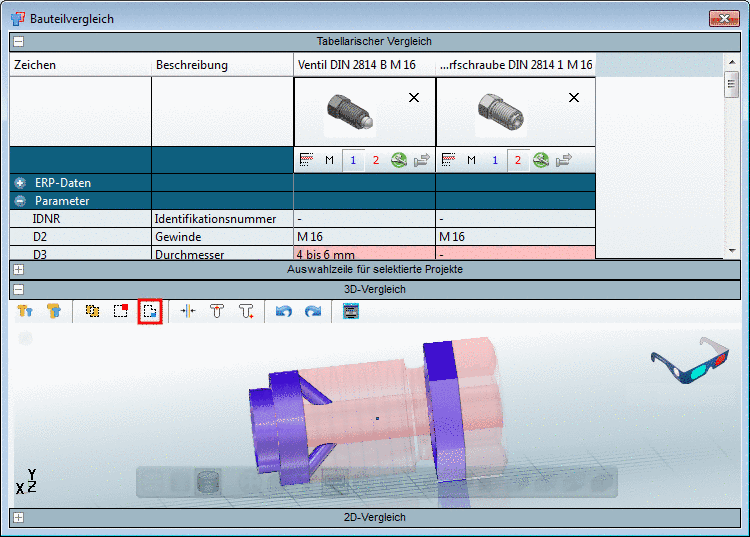Click the Gewinde description cell

(x=222, y=237)
